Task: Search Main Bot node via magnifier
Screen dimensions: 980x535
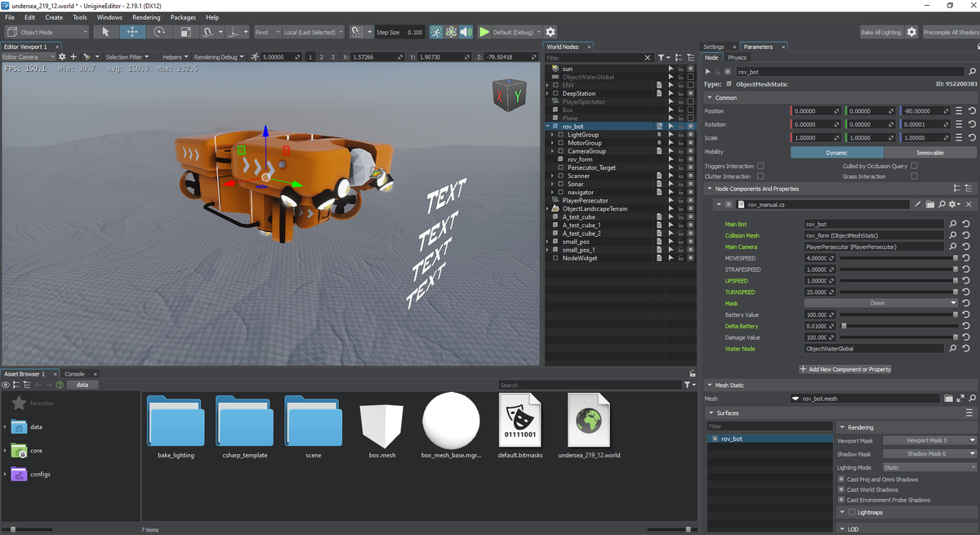Action: [952, 224]
